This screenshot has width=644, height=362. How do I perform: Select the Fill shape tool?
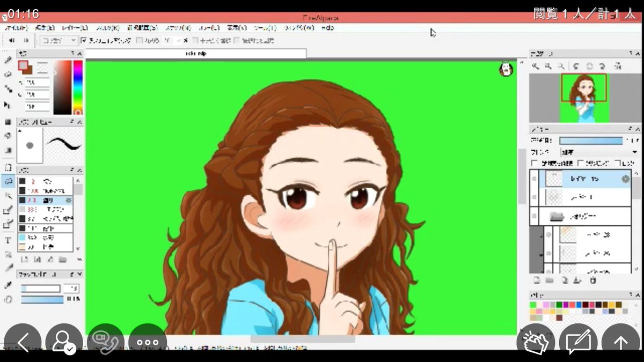tap(8, 122)
